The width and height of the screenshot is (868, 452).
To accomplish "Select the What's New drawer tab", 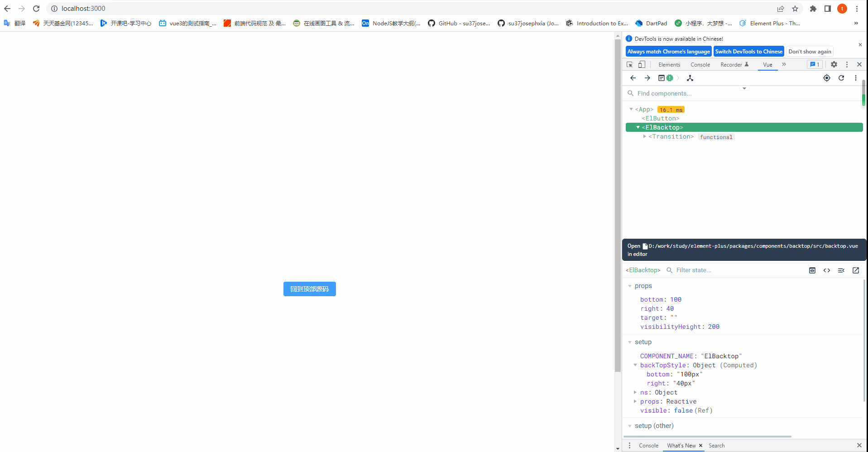I will click(681, 446).
